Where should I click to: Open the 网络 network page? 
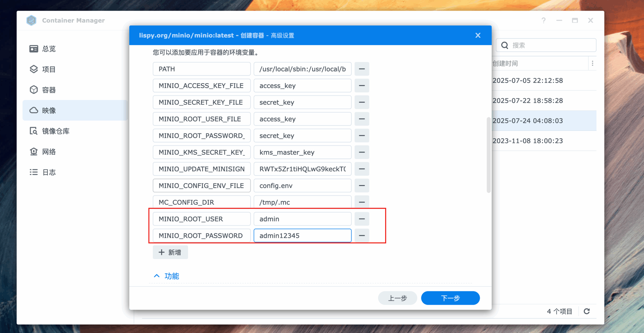pos(75,152)
